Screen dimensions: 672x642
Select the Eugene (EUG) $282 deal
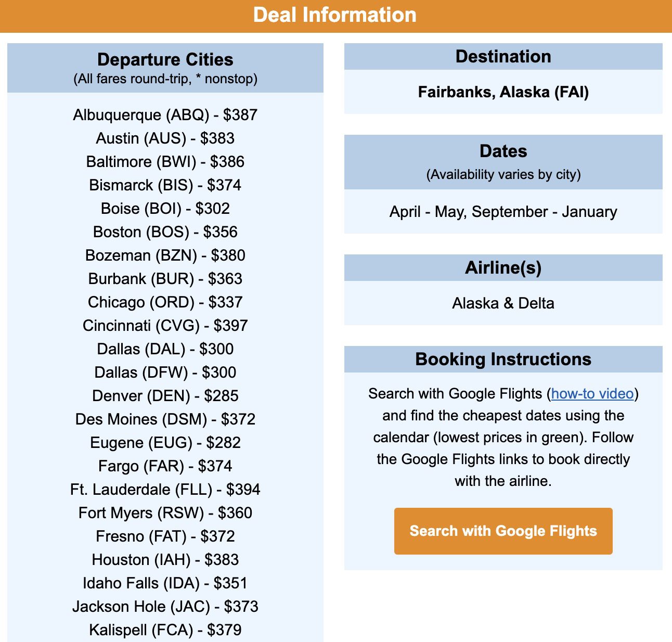click(165, 443)
